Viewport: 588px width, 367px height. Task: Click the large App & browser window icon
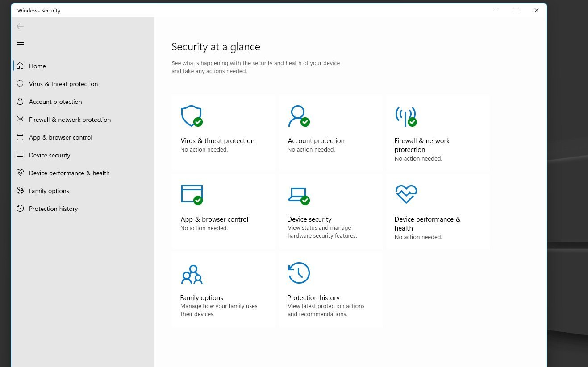[192, 195]
